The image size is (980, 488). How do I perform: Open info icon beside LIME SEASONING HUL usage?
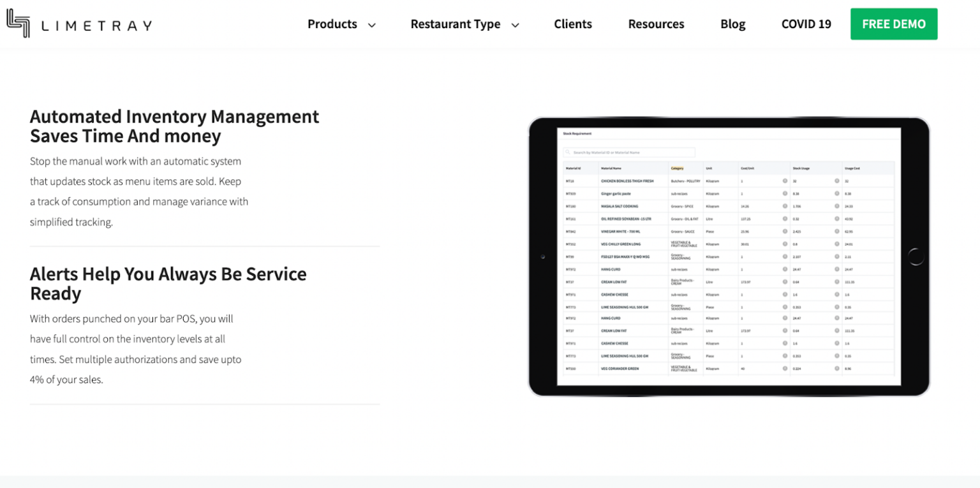tap(836, 307)
